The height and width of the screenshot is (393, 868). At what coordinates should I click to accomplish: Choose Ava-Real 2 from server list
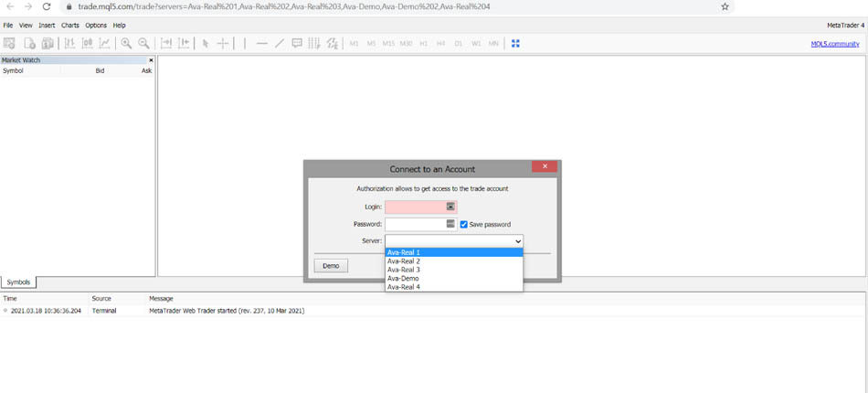coord(454,260)
